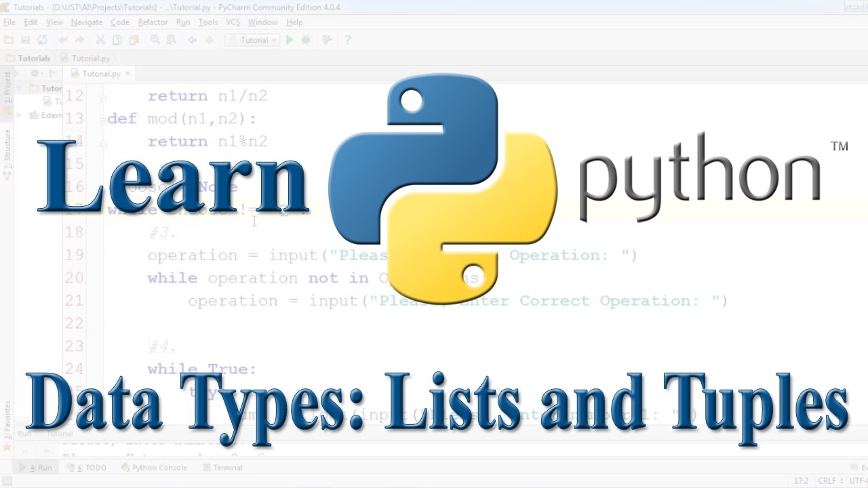Open the Tutorial run configuration dropdown
Image resolution: width=868 pixels, height=488 pixels.
coord(252,40)
